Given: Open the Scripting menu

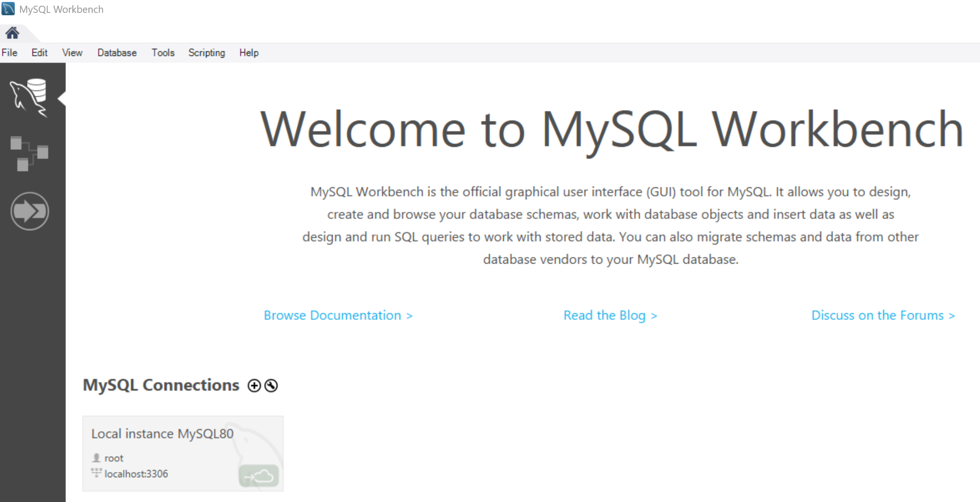Looking at the screenshot, I should 207,53.
